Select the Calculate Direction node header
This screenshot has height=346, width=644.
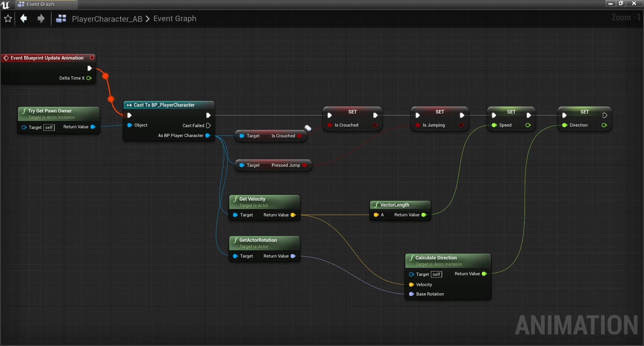point(448,261)
